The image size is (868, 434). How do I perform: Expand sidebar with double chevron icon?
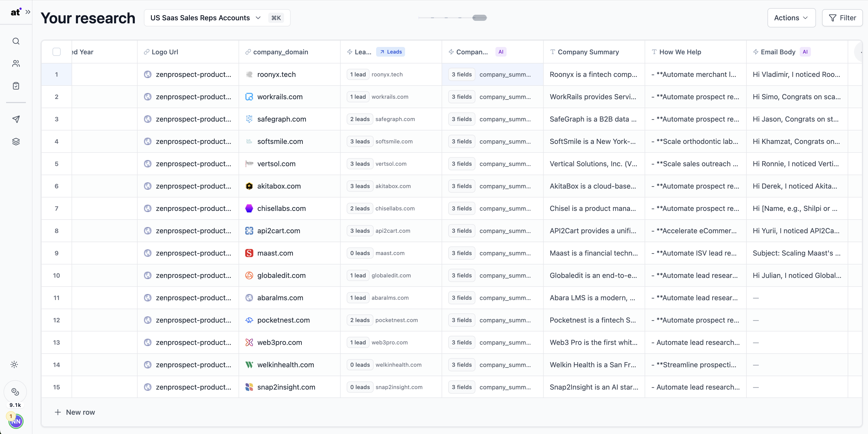pyautogui.click(x=28, y=12)
